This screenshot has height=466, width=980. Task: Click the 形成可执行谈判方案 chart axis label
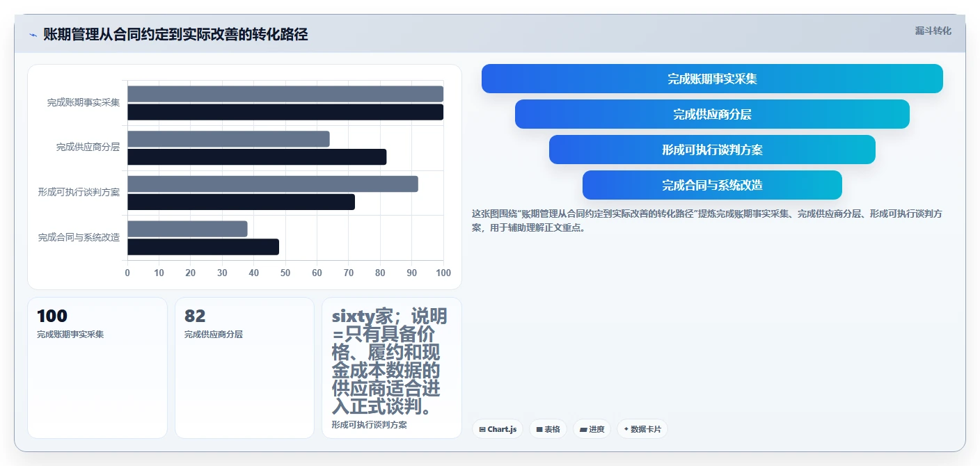(79, 192)
